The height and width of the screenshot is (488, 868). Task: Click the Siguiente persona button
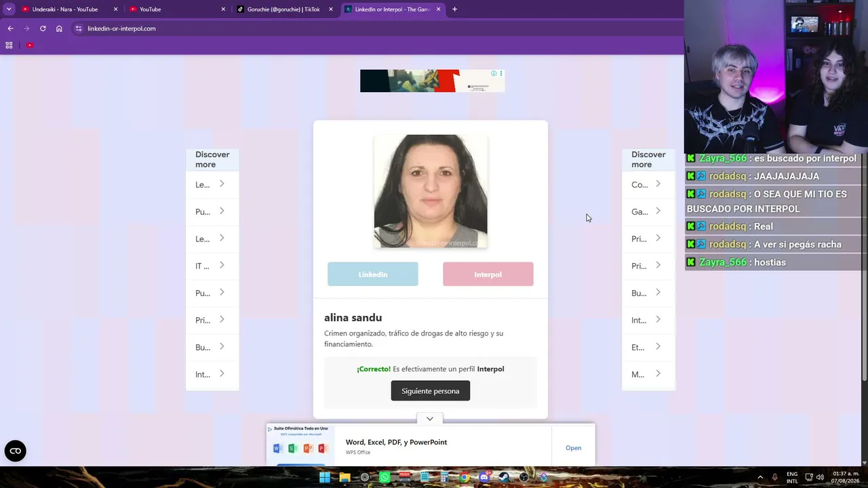coord(431,391)
